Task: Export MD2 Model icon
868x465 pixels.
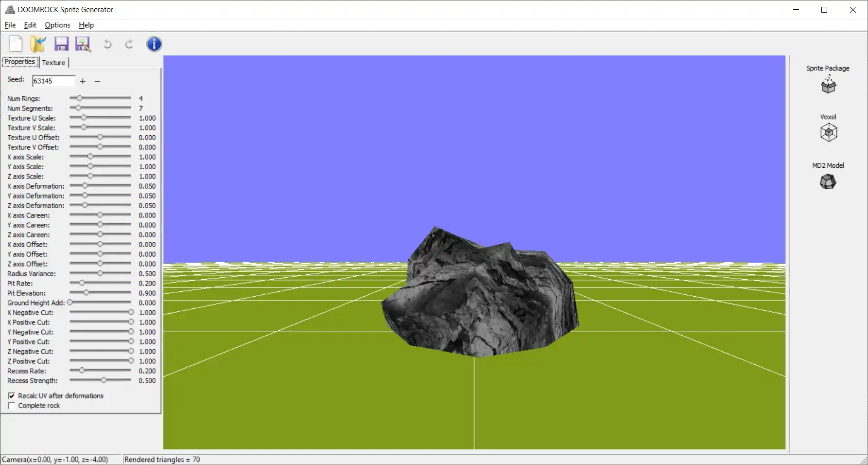Action: (828, 181)
